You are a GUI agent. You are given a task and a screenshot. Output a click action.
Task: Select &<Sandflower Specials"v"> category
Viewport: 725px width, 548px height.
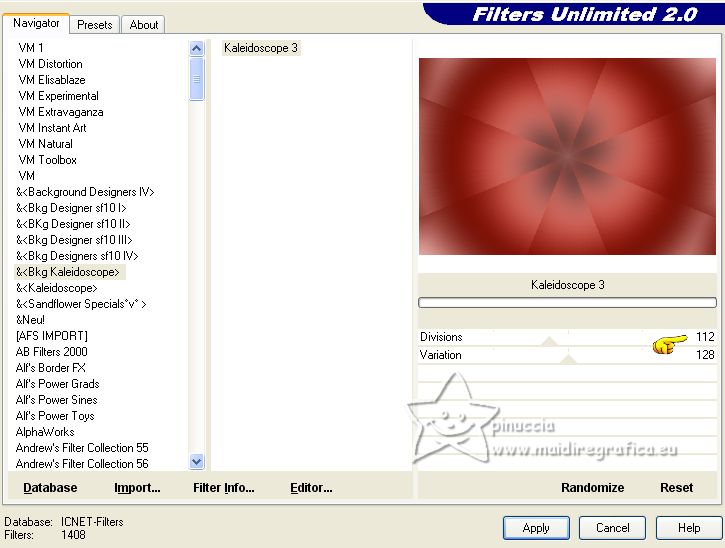tap(81, 304)
